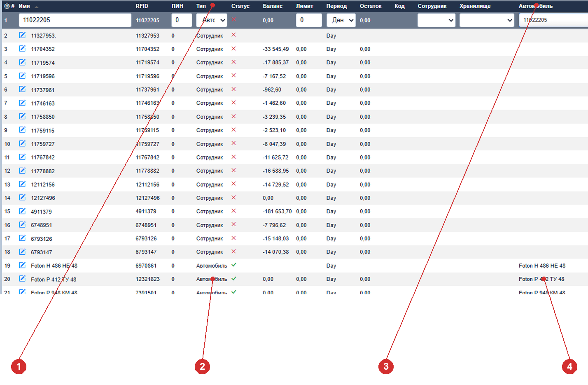Sort by the Имя column header
The image size is (588, 385).
24,6
